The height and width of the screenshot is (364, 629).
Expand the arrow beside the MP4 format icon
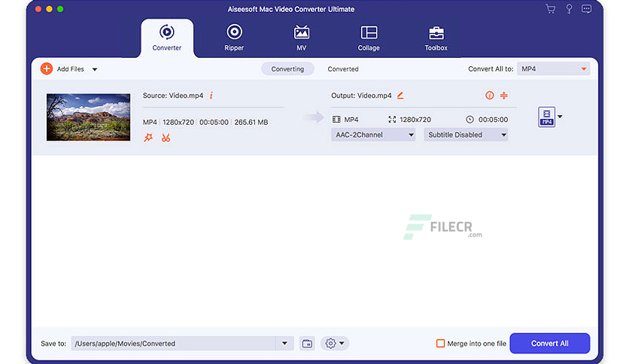560,117
